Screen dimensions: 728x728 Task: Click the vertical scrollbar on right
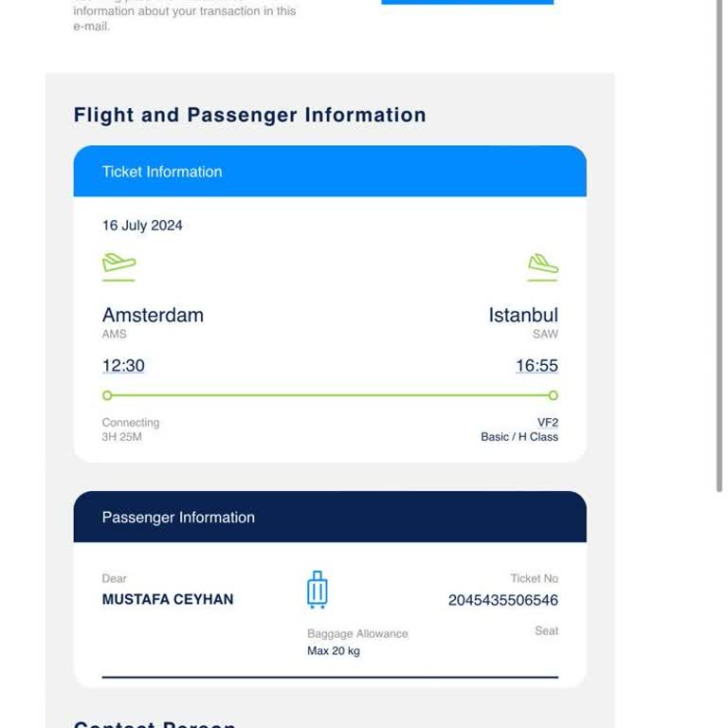719,246
